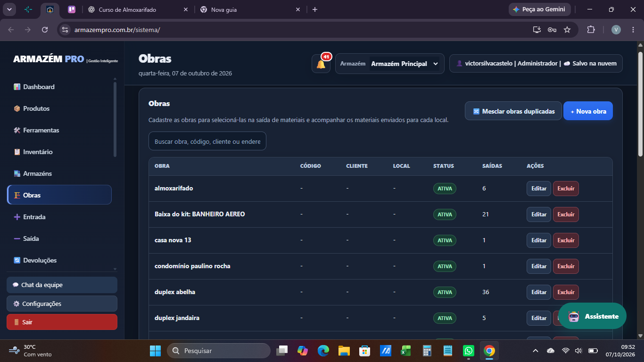This screenshot has width=644, height=362.
Task: Go to Produtos in sidebar
Action: 59,108
